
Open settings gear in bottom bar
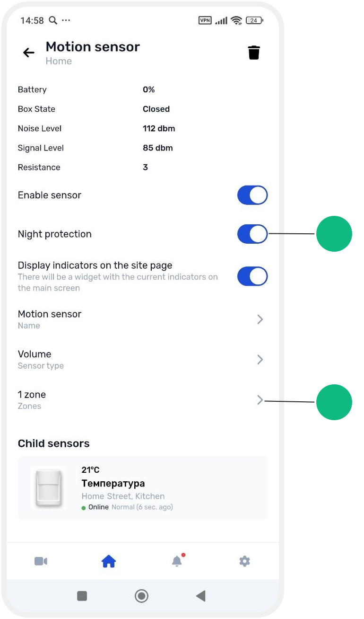pos(244,561)
